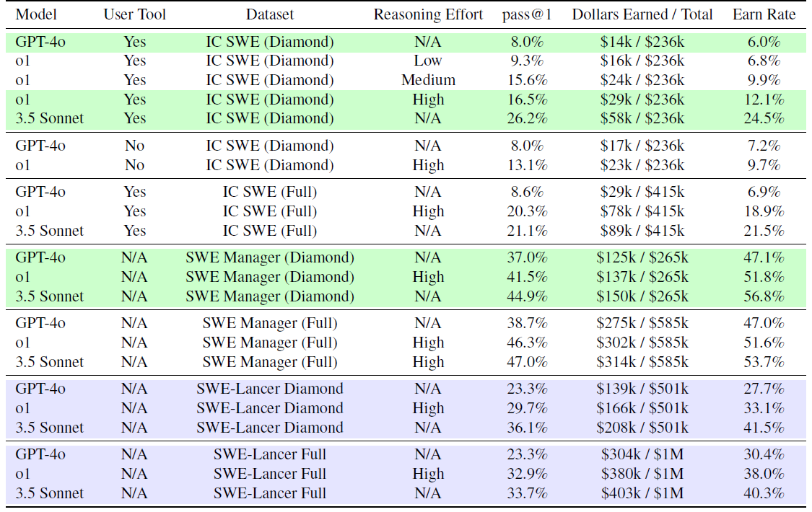Click the Dollars Earned / Total header
Image resolution: width=812 pixels, height=512 pixels.
[x=642, y=14]
